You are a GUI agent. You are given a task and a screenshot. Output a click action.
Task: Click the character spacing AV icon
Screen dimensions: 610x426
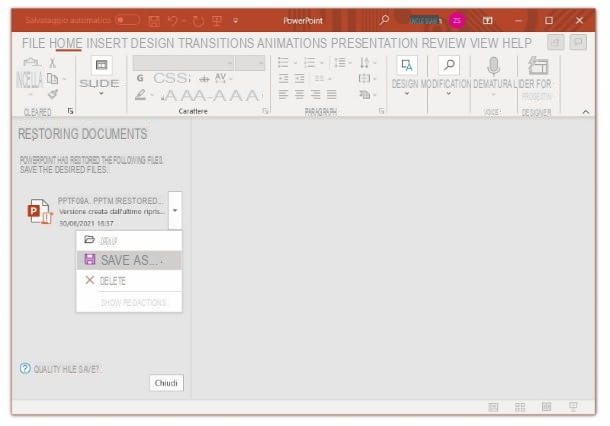pos(221,78)
